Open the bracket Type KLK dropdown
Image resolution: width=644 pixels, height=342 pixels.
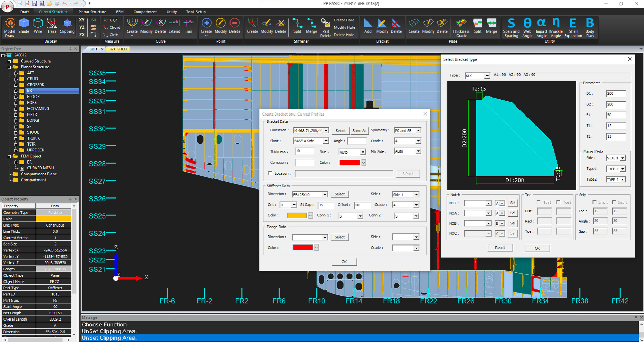487,76
